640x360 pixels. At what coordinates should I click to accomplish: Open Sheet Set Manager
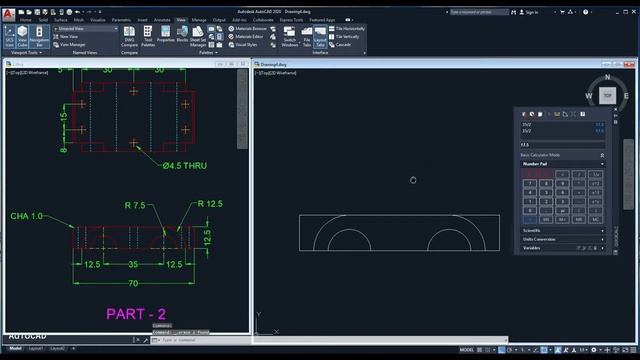[198, 36]
